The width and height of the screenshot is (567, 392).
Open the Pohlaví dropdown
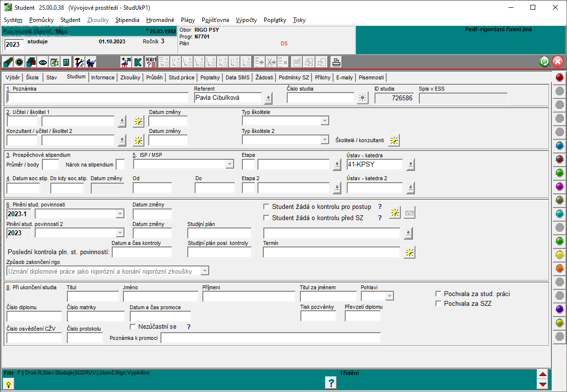[389, 296]
